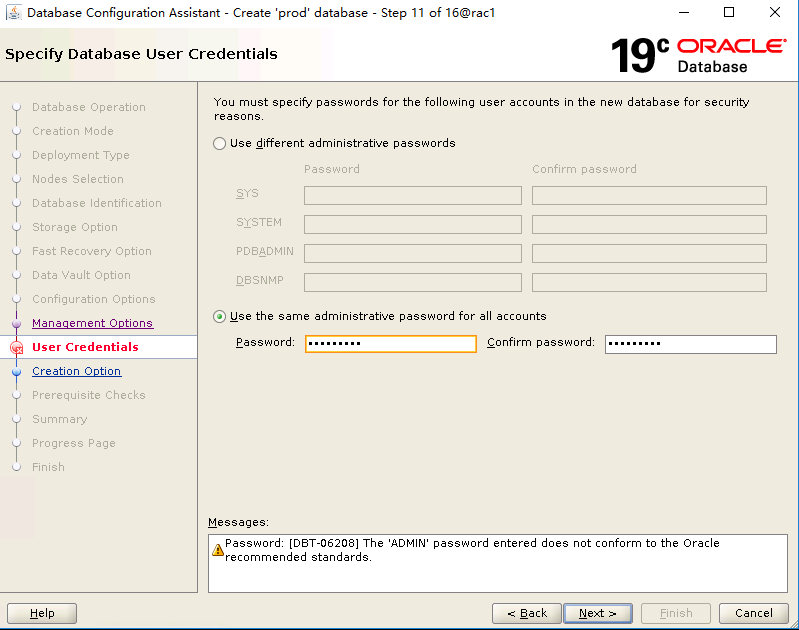Click the SYSTEM account label
This screenshot has width=799, height=630.
pos(258,223)
